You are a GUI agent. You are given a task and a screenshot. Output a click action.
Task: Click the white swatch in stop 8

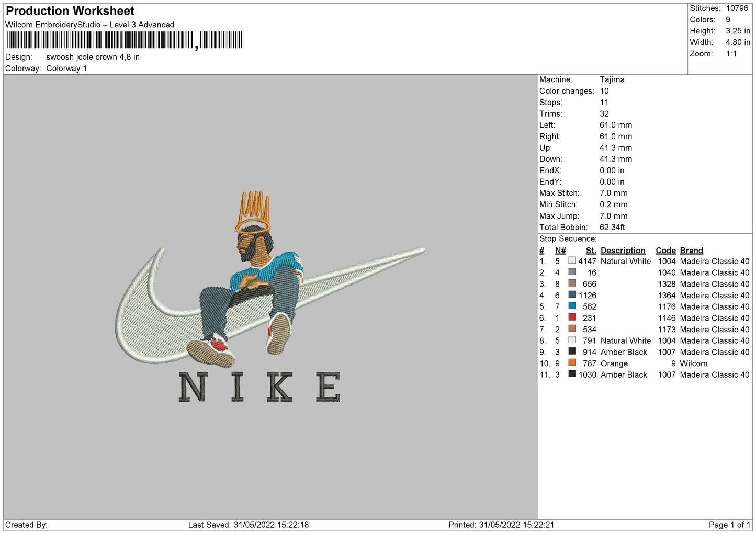[x=572, y=340]
